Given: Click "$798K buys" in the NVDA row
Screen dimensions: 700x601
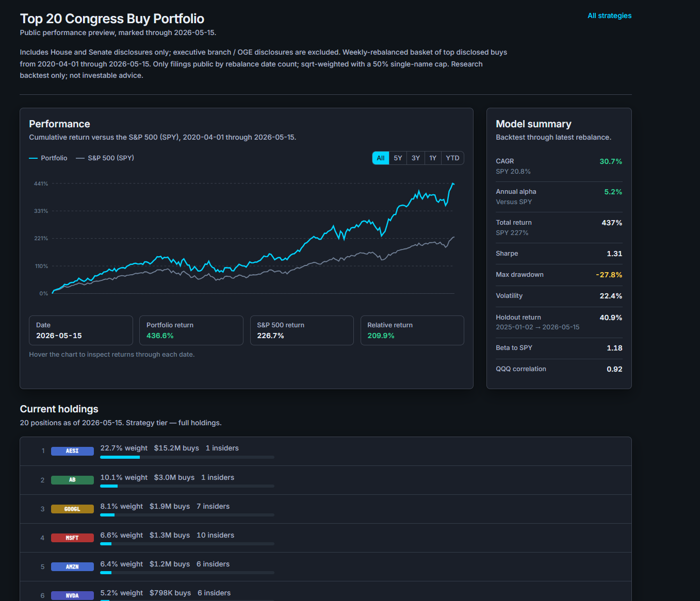Looking at the screenshot, I should (170, 593).
